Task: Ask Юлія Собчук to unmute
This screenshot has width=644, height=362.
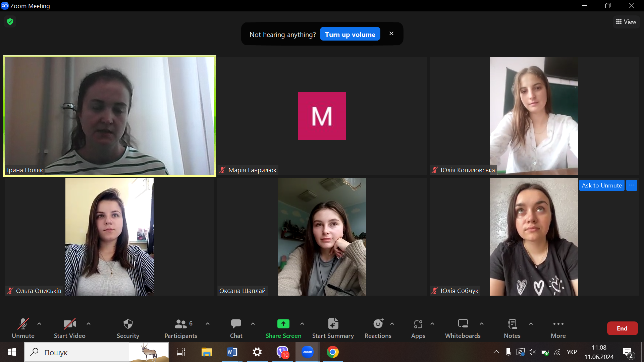Action: point(602,185)
